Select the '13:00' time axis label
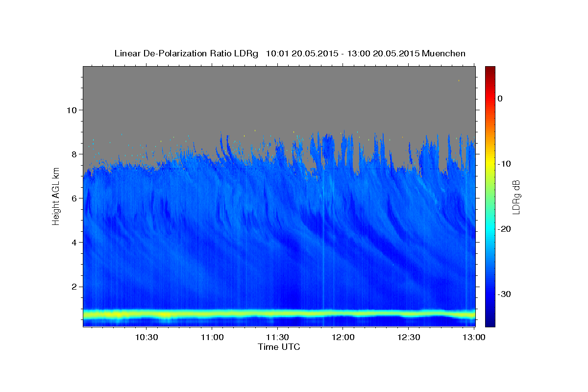Screen dimensions: 588x392 click(x=474, y=337)
